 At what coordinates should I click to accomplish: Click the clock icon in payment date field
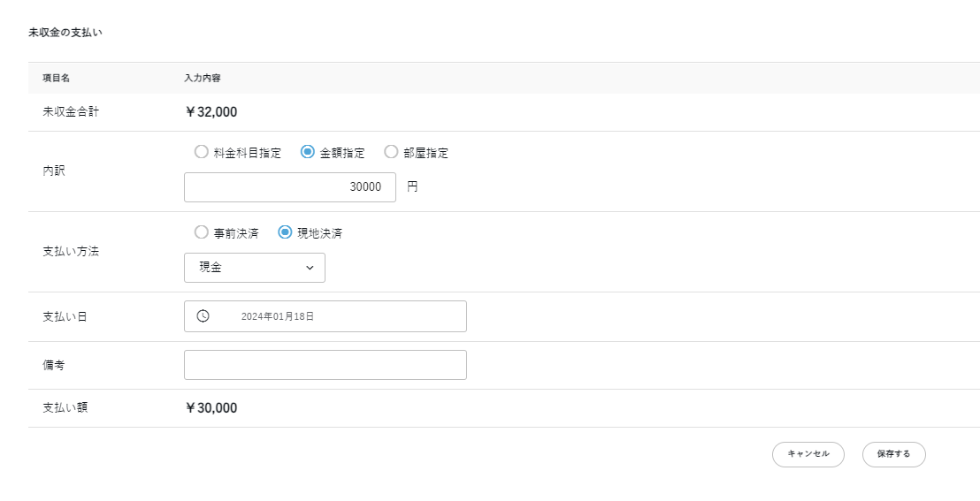203,316
